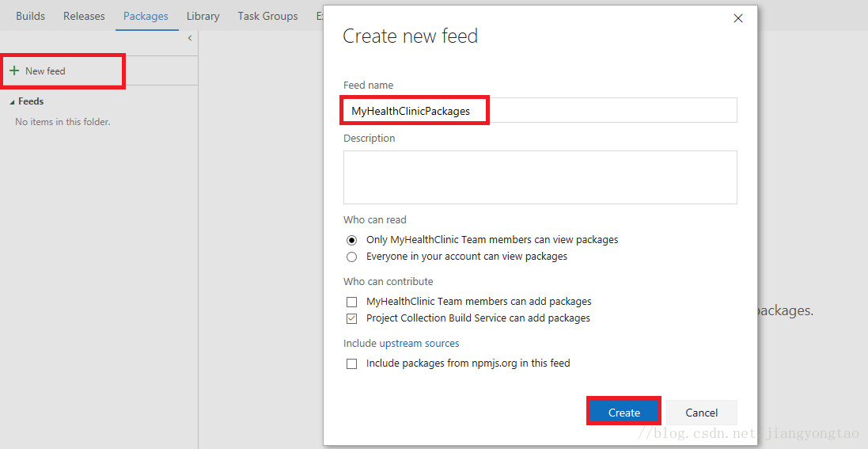Enable MyHealthClinic Team members can add packages
The width and height of the screenshot is (868, 449).
(351, 303)
